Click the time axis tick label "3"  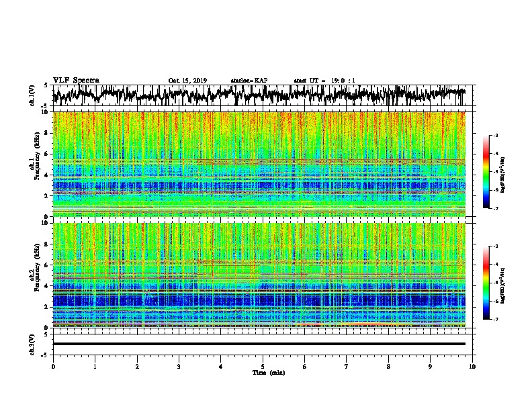tap(179, 367)
